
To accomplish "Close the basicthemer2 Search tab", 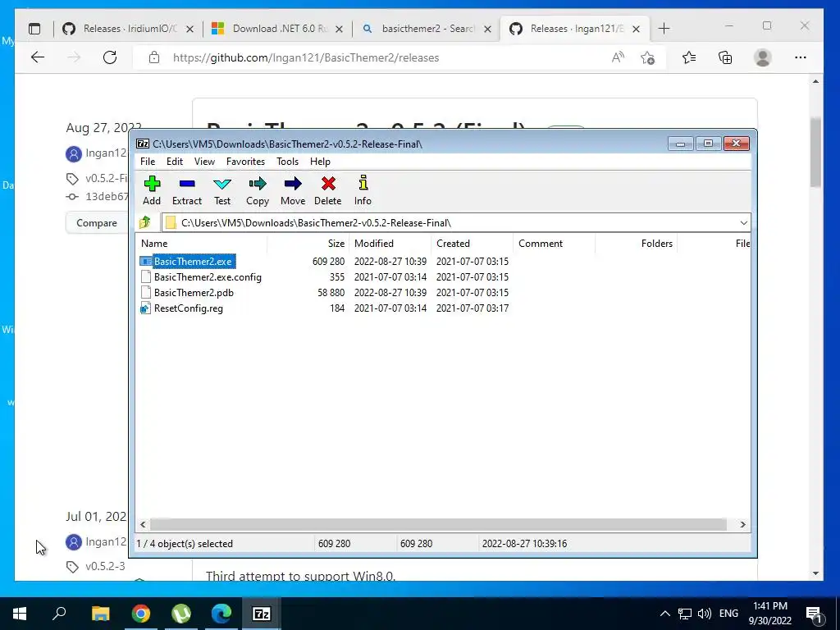I will 487,29.
